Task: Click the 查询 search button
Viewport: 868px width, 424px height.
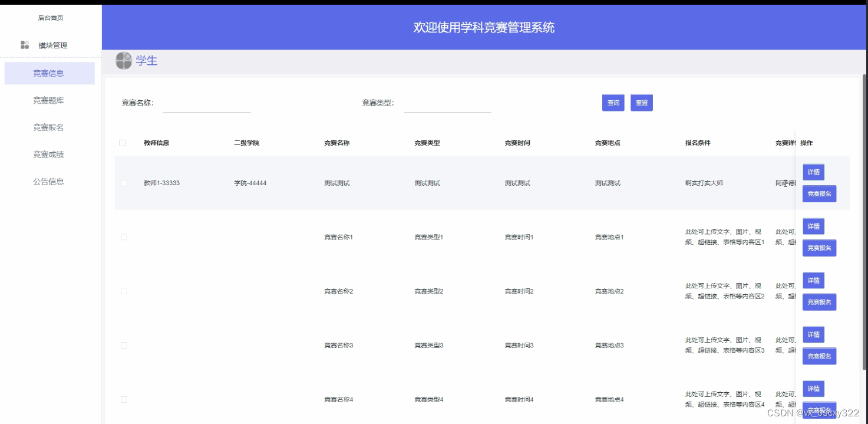Action: click(x=613, y=103)
